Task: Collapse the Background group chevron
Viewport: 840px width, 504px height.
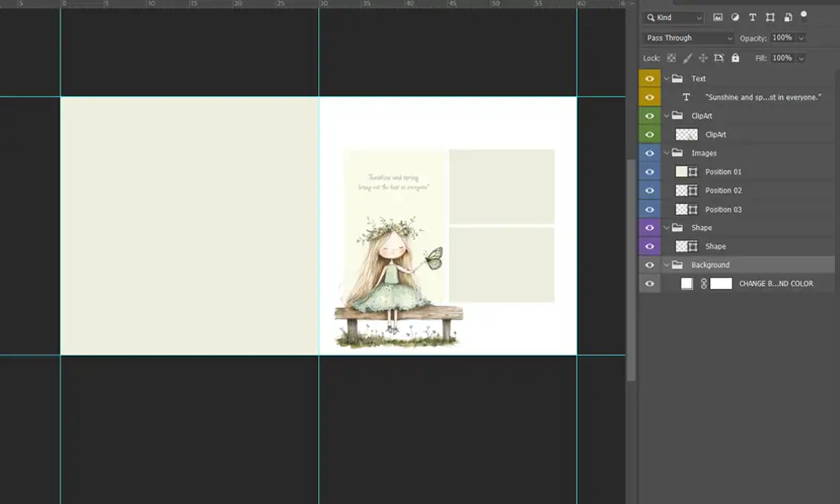Action: [666, 265]
